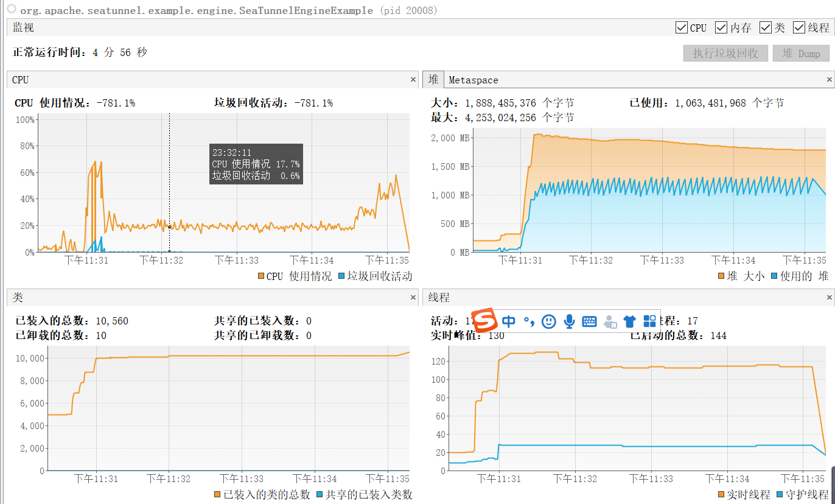The image size is (835, 504).
Task: Click the Sogou input method S logo
Action: 485,321
